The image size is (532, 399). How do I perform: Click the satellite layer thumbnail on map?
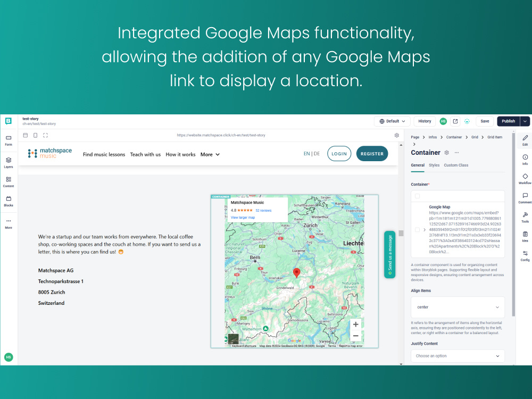click(234, 339)
